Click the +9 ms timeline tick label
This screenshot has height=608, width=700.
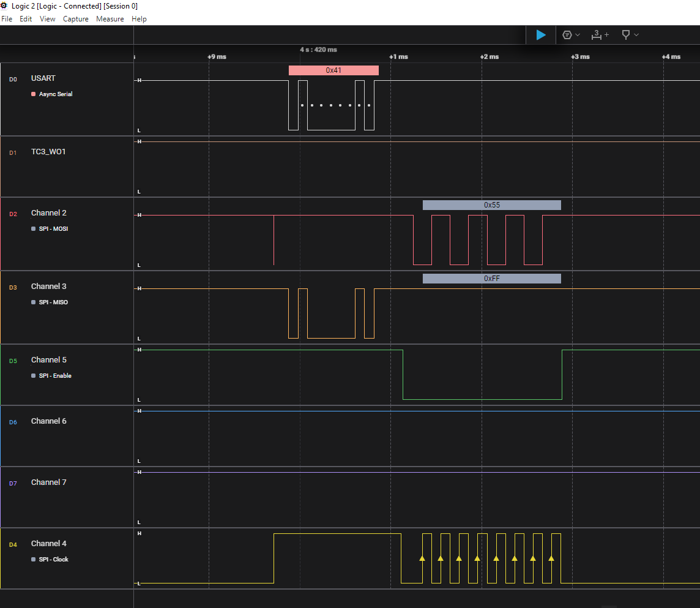(217, 57)
